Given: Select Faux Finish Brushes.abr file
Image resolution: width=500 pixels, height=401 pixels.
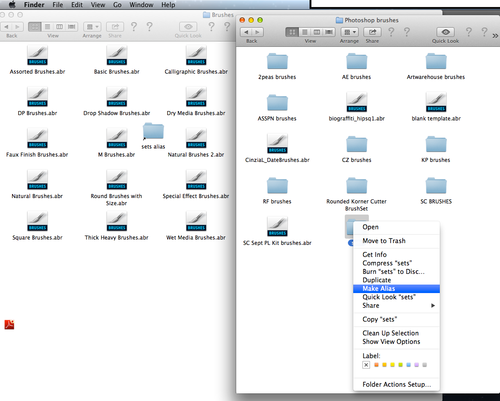Looking at the screenshot, I should (37, 138).
